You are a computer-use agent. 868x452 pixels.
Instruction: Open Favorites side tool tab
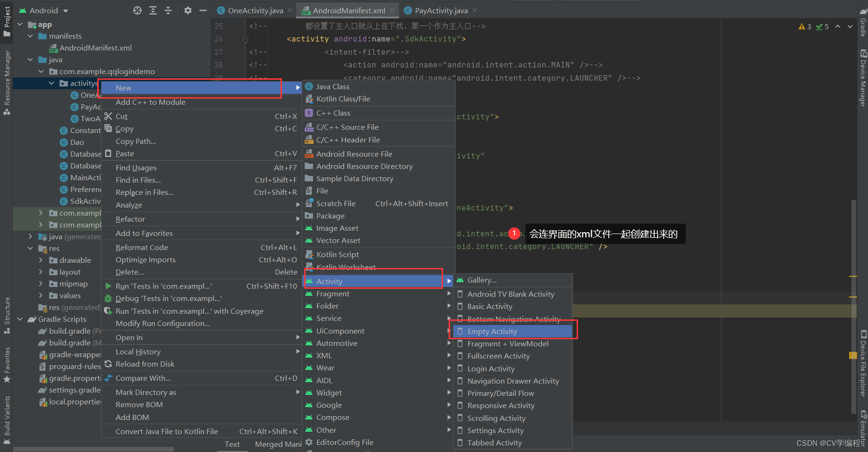coord(7,365)
